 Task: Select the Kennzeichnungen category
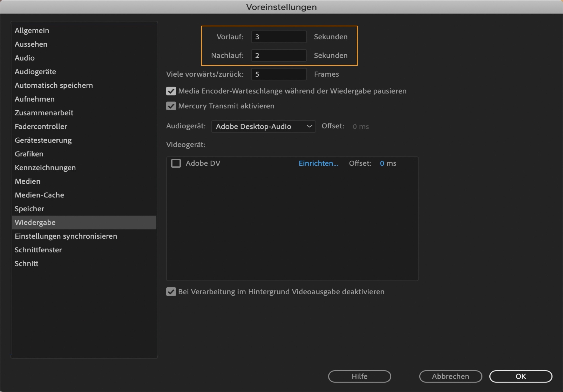[45, 167]
